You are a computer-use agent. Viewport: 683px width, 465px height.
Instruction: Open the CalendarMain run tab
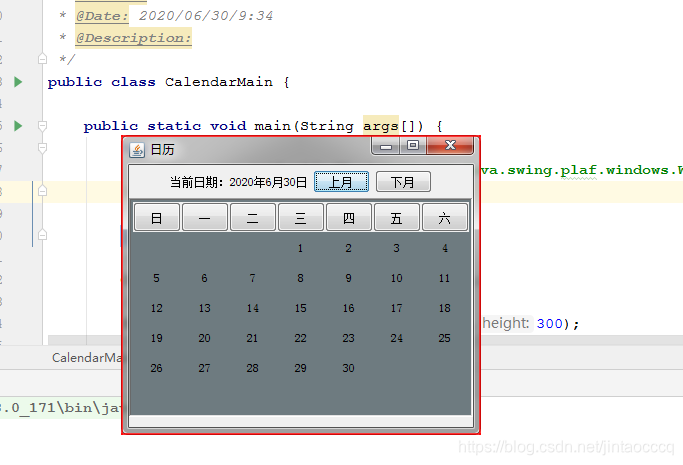[86, 358]
